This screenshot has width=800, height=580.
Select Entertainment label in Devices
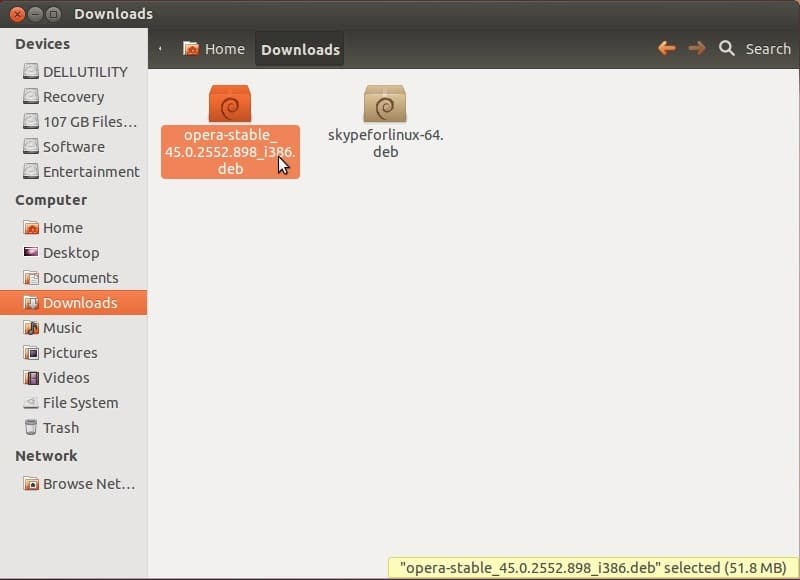91,171
